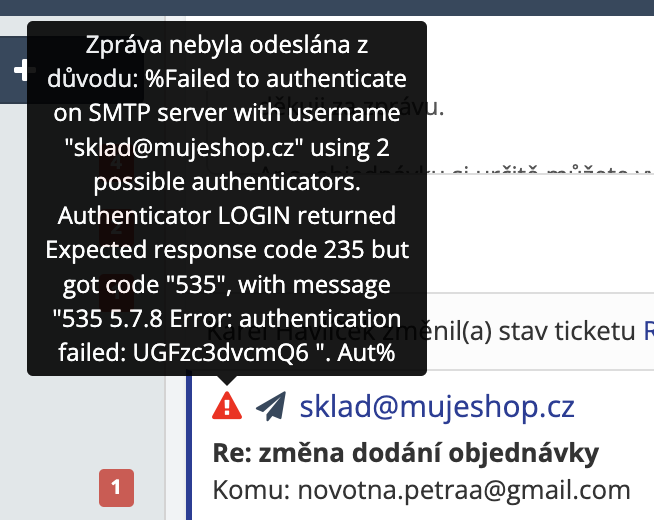Open the truncated blue link after 'stav ticketu'

(647, 330)
